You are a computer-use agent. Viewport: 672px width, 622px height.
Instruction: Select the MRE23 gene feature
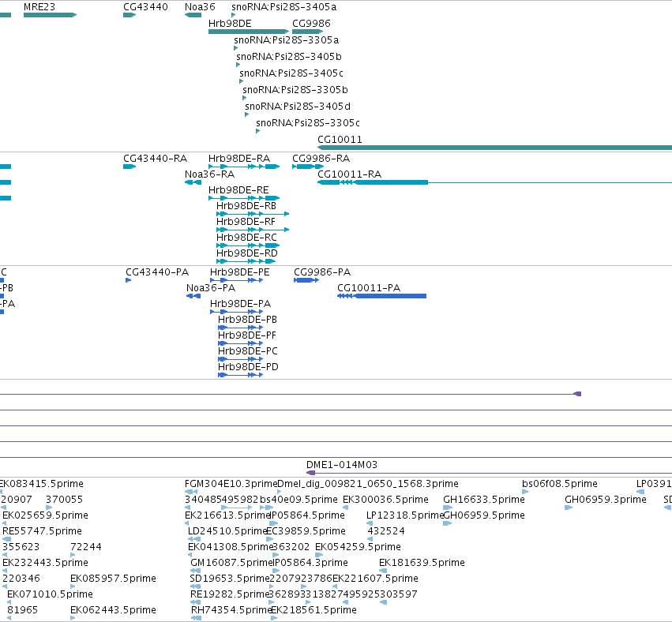50,15
